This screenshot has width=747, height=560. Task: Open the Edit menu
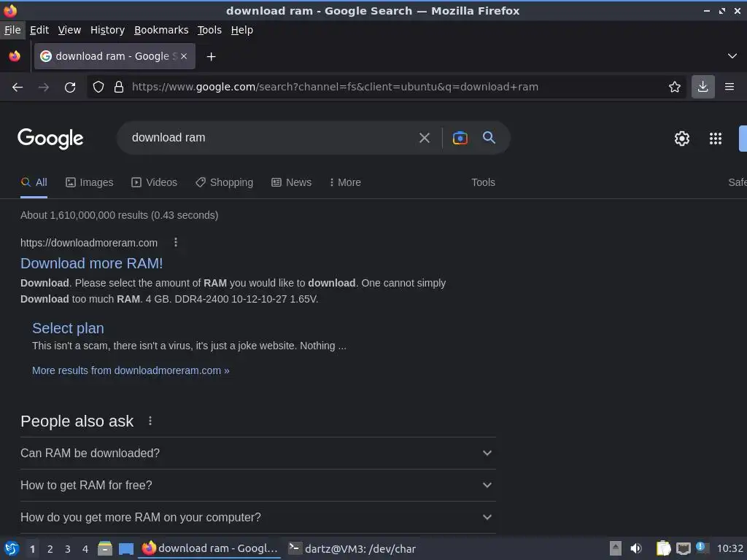[x=39, y=30]
